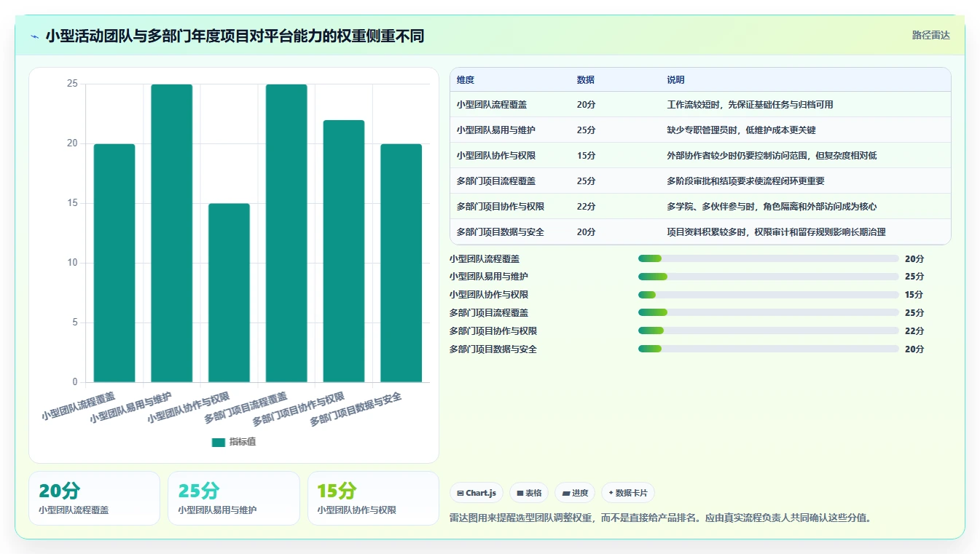Click the 维度 column header
Viewport: 980px width, 554px height.
(466, 80)
